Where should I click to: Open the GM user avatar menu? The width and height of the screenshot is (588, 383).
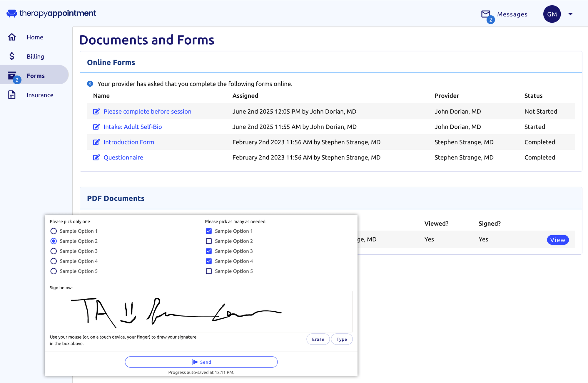tap(552, 14)
